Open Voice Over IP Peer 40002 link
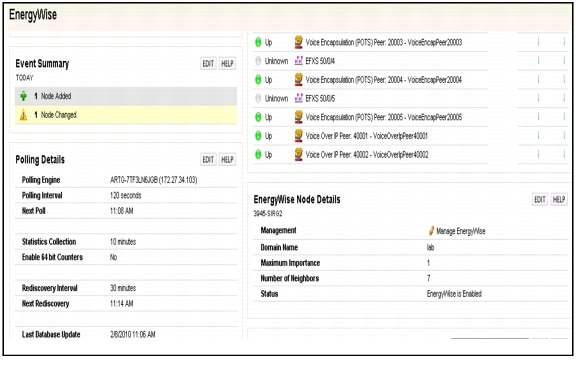 (367, 155)
